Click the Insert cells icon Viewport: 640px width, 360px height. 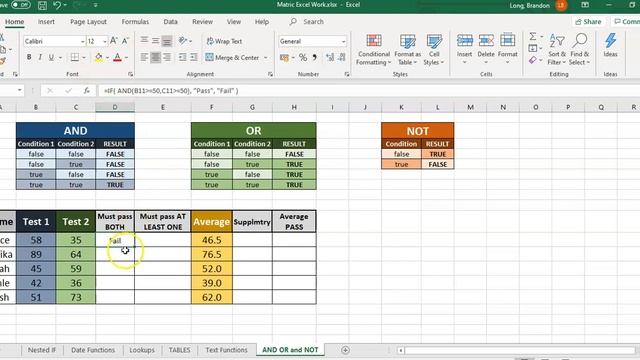pos(464,41)
